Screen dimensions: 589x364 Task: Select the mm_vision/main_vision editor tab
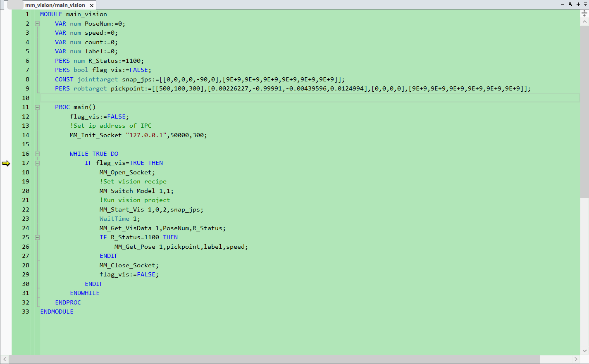point(55,5)
